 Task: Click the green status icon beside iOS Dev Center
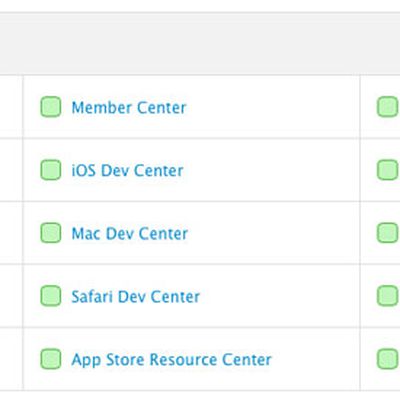click(51, 170)
